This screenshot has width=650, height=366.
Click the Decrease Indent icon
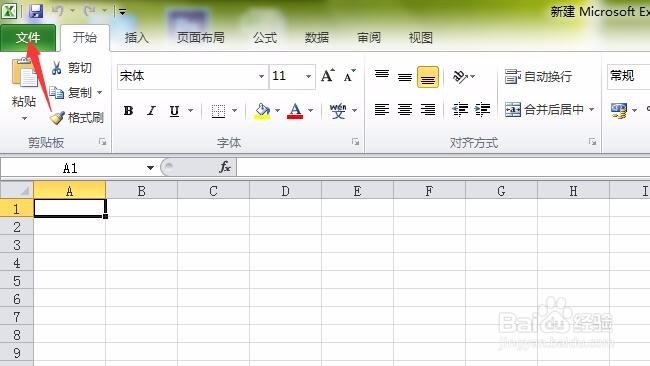click(460, 110)
